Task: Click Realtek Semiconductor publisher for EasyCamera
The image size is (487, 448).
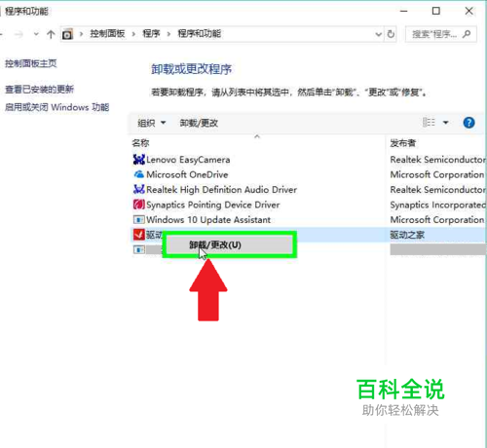Action: point(437,160)
